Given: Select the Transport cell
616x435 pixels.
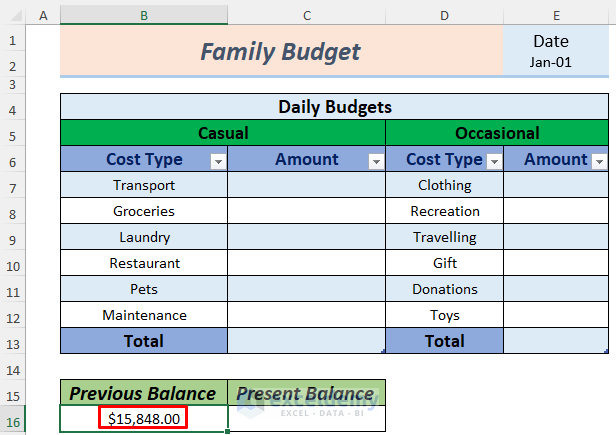Looking at the screenshot, I should click(x=144, y=185).
